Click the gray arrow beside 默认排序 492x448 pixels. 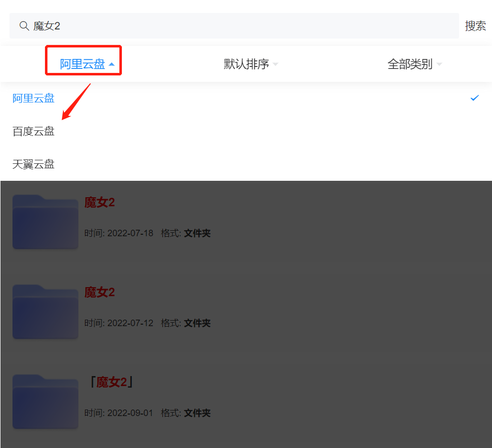276,64
